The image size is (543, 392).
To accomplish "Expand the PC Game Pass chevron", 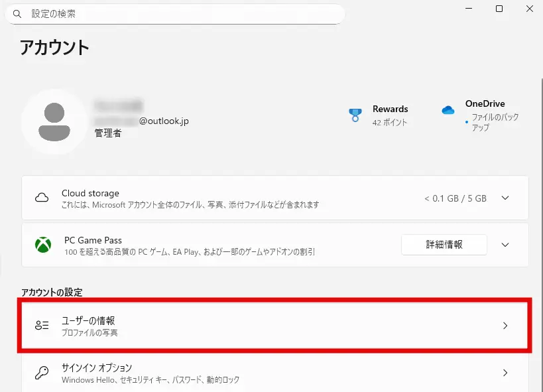I will pos(505,245).
